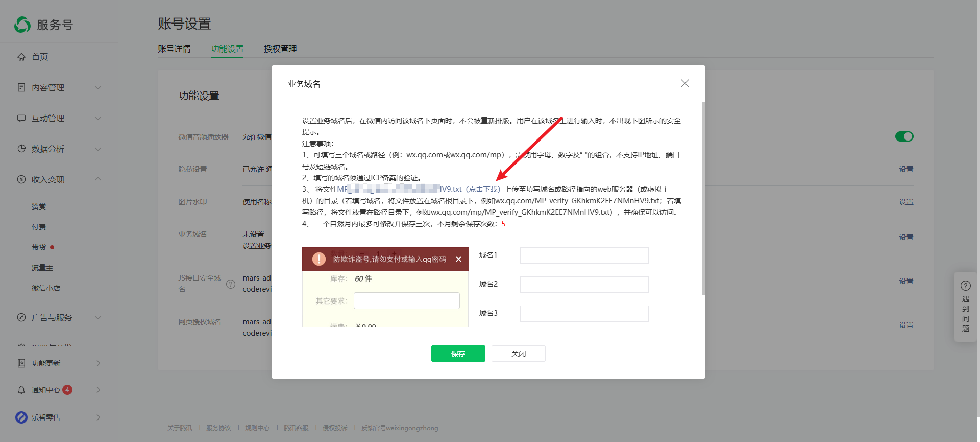
Task: Click the warning exclamation icon in the red banner
Action: coord(319,259)
